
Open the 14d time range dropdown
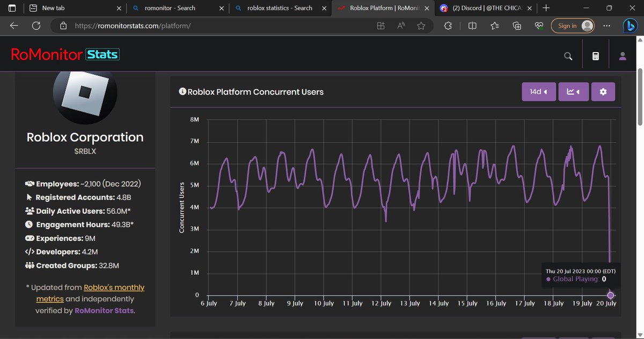click(539, 92)
